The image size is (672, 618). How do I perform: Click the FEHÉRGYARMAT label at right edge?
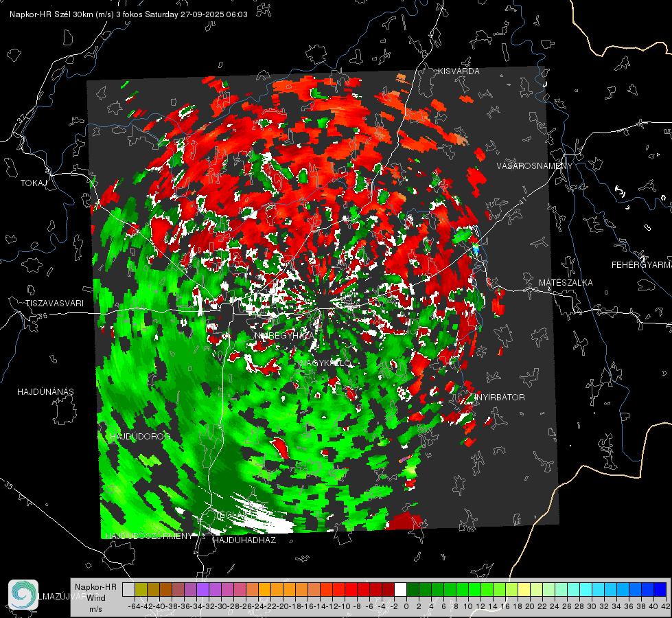tap(641, 265)
